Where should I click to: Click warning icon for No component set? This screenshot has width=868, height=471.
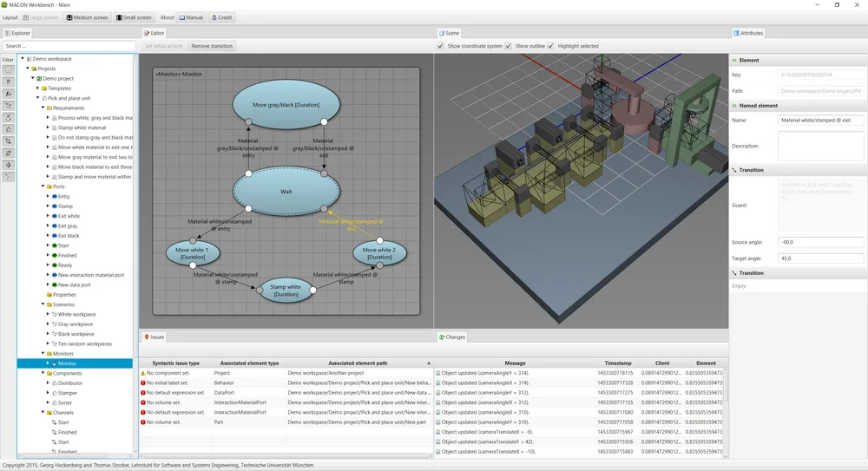(x=143, y=373)
